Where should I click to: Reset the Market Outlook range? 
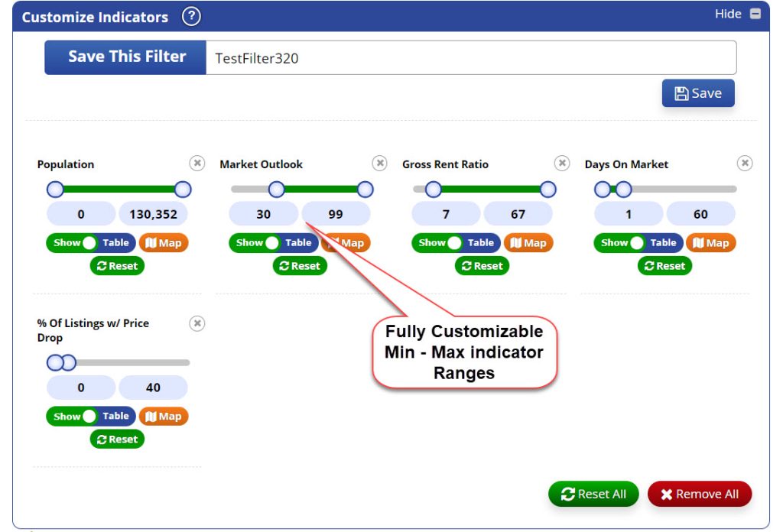pyautogui.click(x=300, y=266)
